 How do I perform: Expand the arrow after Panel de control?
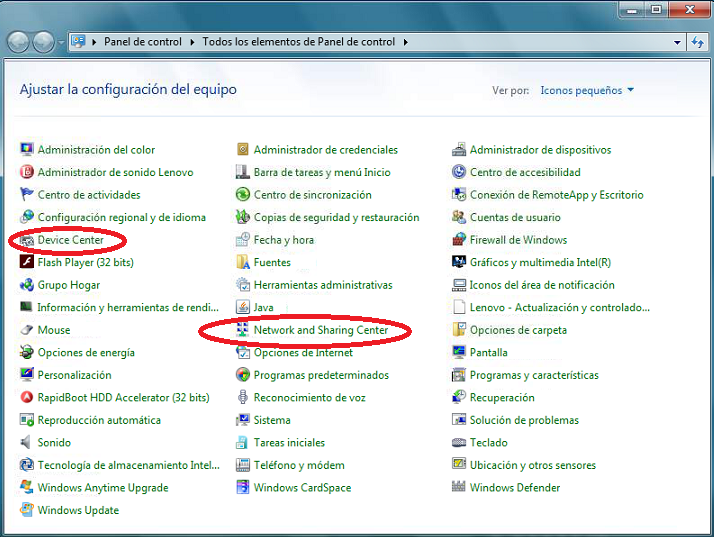pos(192,42)
